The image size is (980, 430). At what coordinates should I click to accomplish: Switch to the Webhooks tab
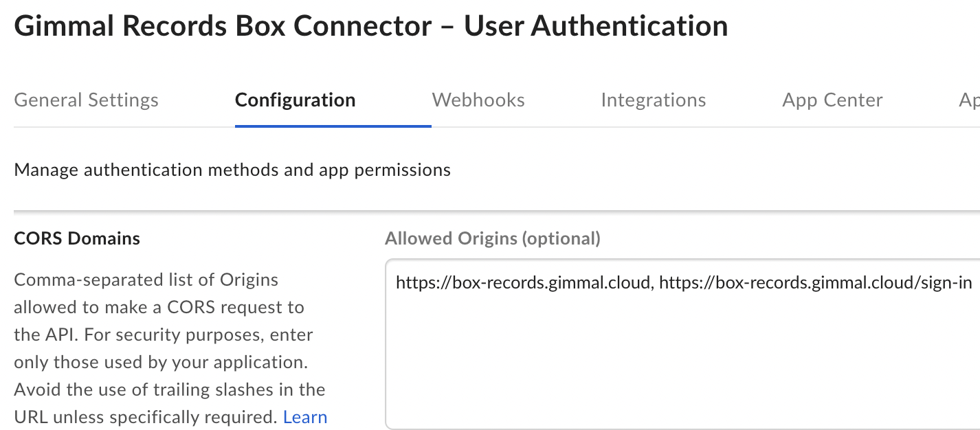click(478, 100)
